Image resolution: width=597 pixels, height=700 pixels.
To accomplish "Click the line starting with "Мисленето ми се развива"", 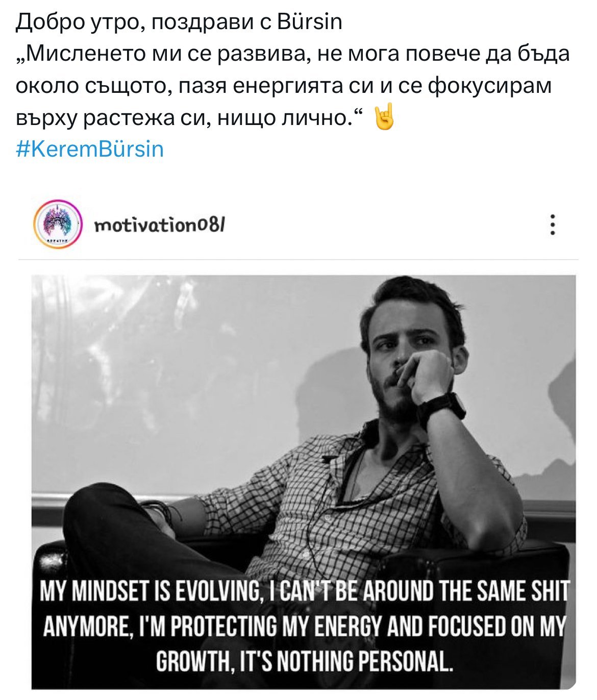I will (293, 54).
